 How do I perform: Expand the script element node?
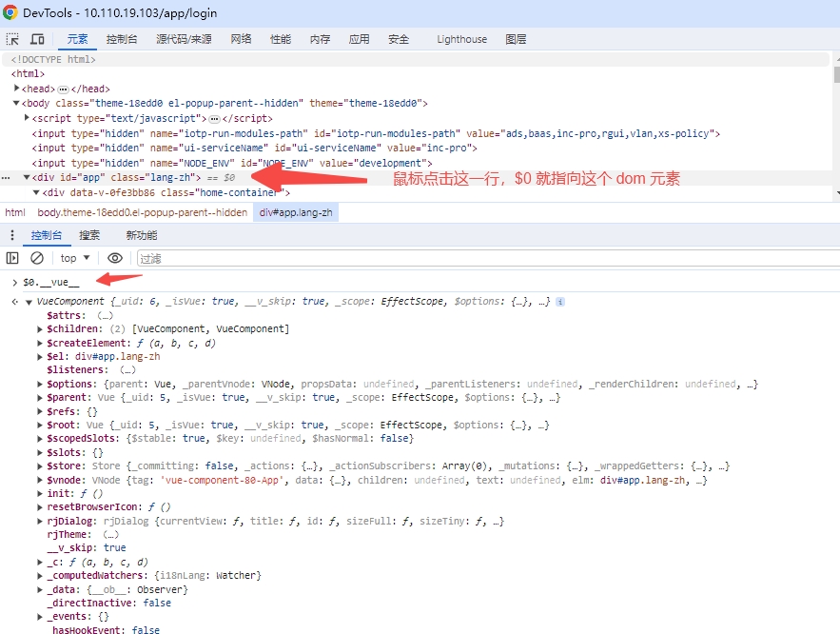(x=27, y=117)
